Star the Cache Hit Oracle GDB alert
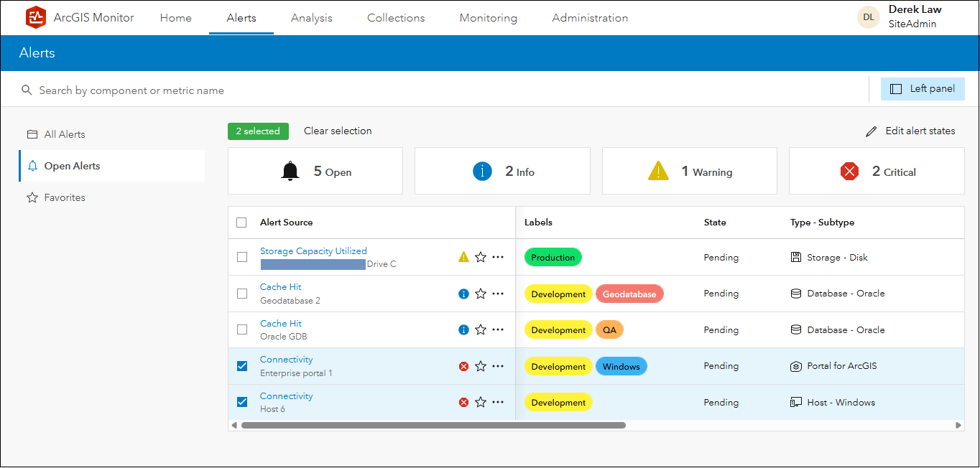 click(481, 330)
